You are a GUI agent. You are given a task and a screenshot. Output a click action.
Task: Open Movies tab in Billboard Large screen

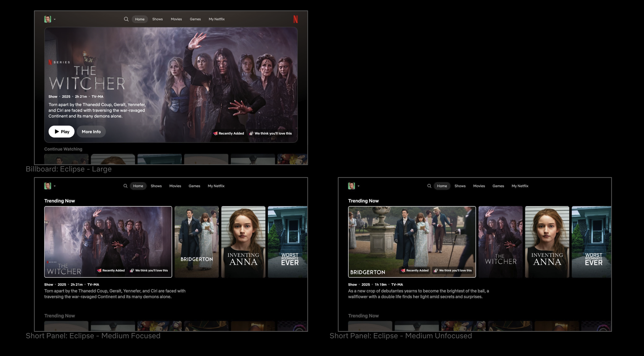click(x=176, y=19)
